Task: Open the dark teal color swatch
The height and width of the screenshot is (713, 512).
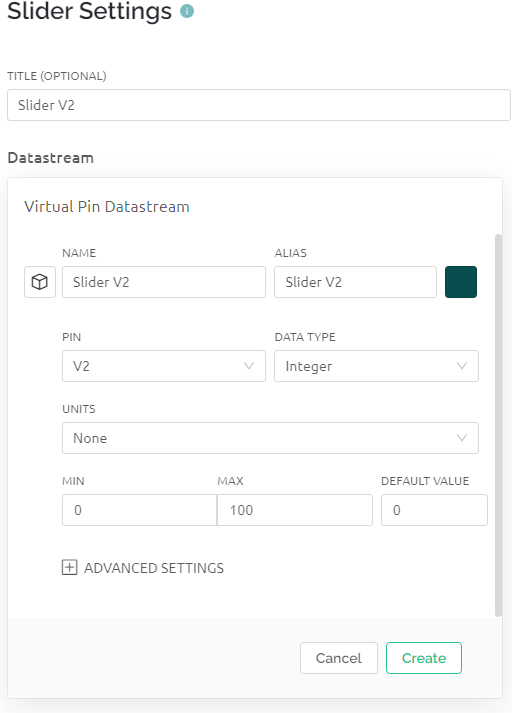Action: (461, 282)
